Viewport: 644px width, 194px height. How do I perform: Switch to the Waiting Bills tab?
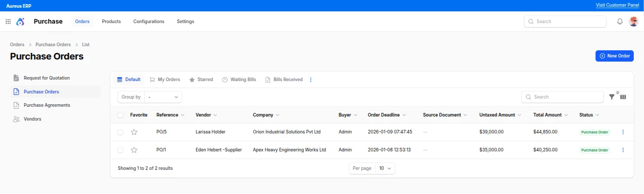[x=239, y=80]
